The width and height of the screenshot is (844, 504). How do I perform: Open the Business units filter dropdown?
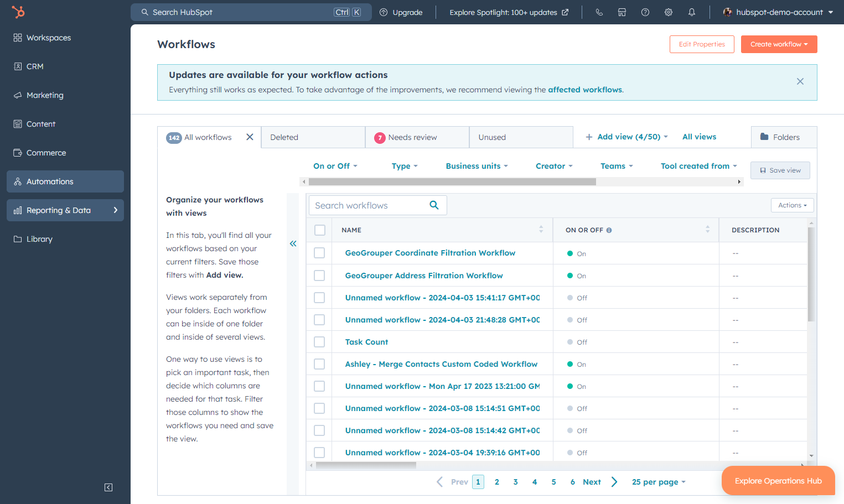477,166
